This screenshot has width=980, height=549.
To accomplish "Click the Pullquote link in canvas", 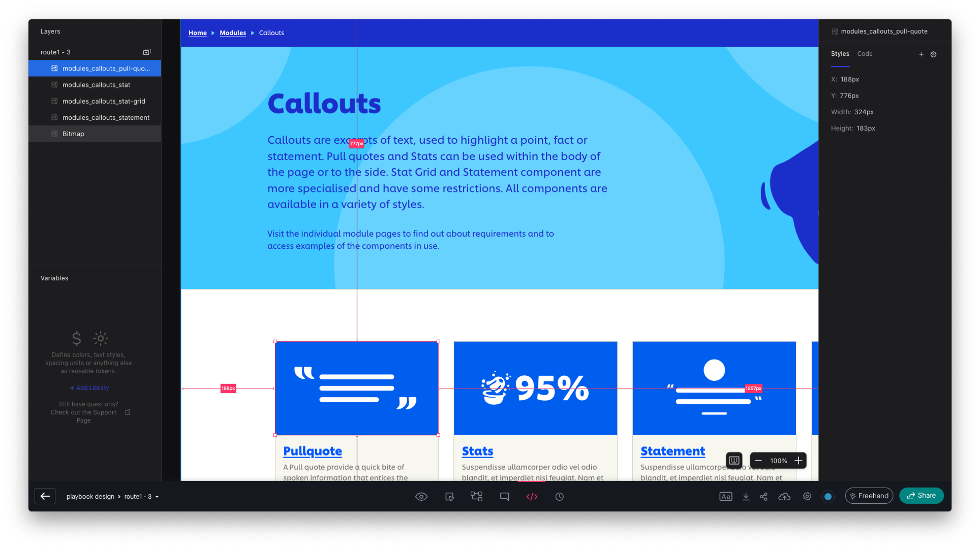I will point(312,450).
